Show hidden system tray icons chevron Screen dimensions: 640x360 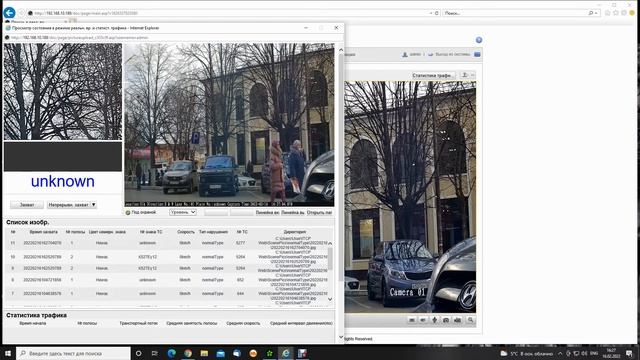[560, 353]
